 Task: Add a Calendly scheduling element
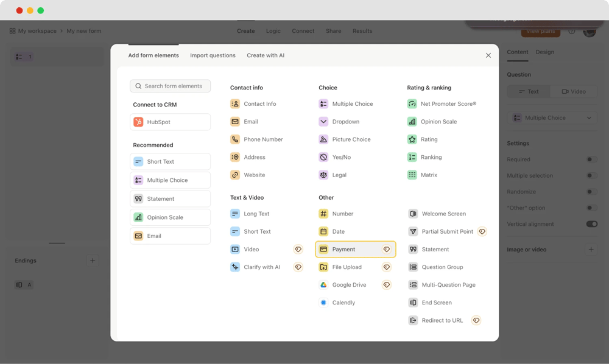pos(343,303)
